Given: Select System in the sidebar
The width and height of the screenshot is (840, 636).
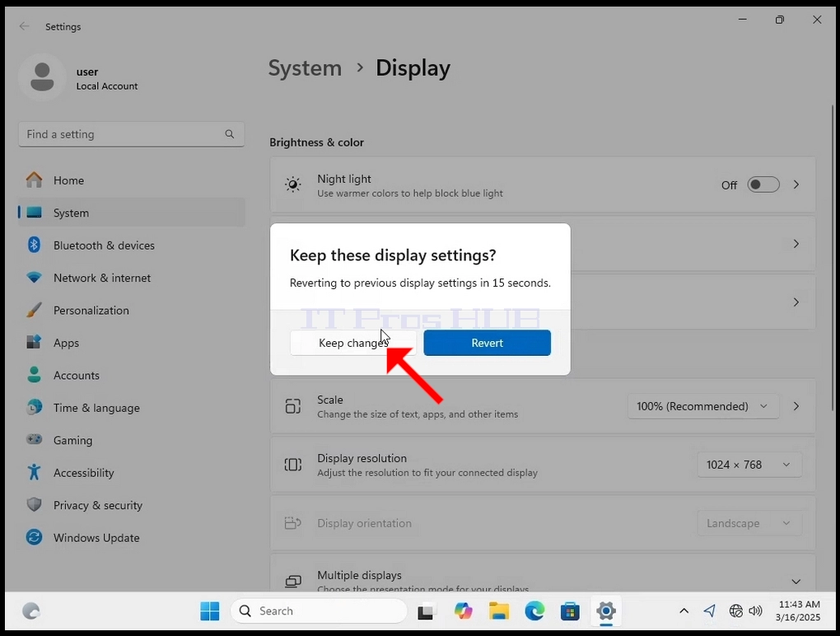Looking at the screenshot, I should 131,213.
